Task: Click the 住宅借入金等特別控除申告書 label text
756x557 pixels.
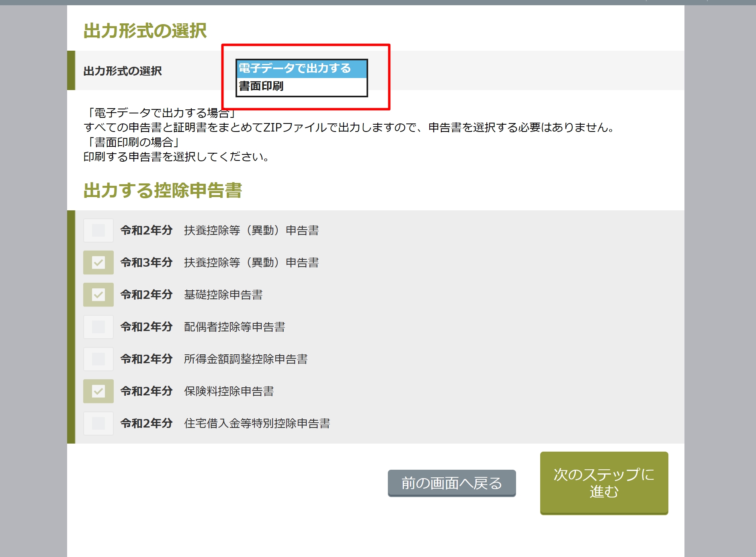Action: [257, 423]
